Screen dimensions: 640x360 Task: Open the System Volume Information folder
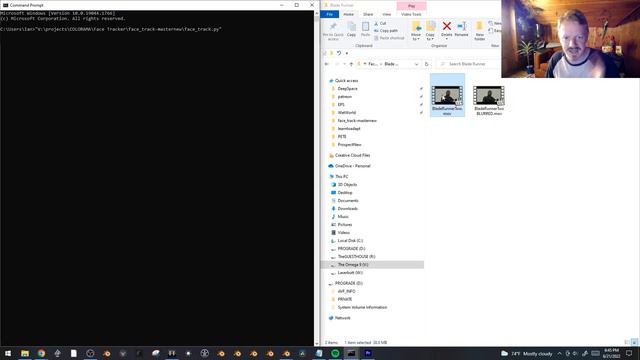[x=362, y=307]
